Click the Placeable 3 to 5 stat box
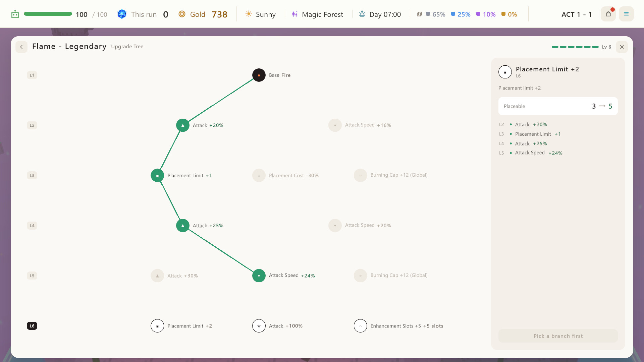Image resolution: width=644 pixels, height=362 pixels. [558, 106]
